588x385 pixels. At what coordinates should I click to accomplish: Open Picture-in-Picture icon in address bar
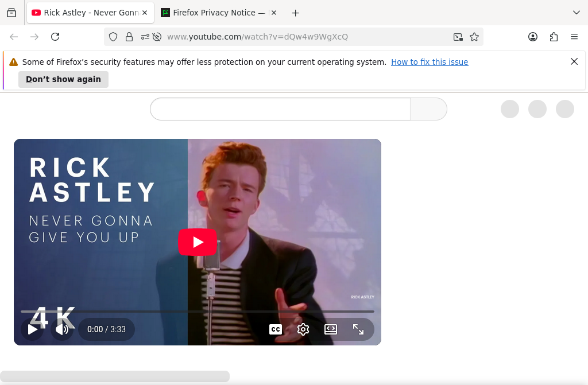[458, 37]
